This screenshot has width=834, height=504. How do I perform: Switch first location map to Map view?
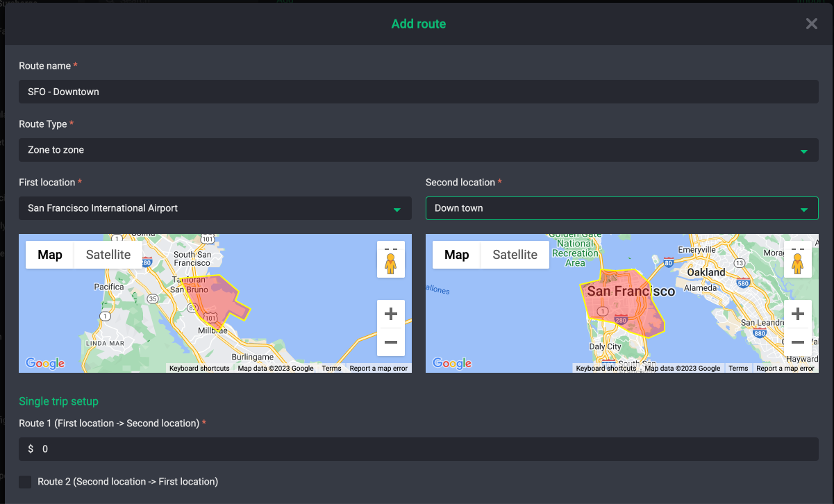50,255
